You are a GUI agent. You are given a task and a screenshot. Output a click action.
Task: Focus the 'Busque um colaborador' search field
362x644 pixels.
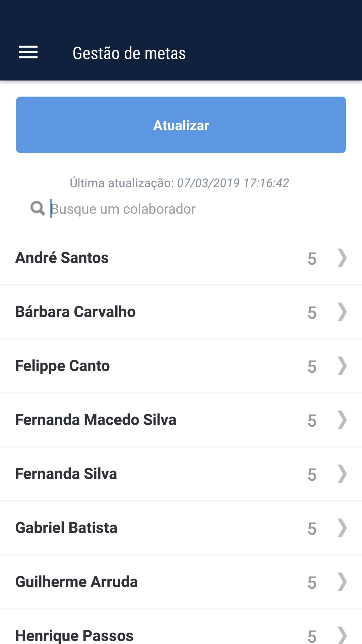pos(168,209)
